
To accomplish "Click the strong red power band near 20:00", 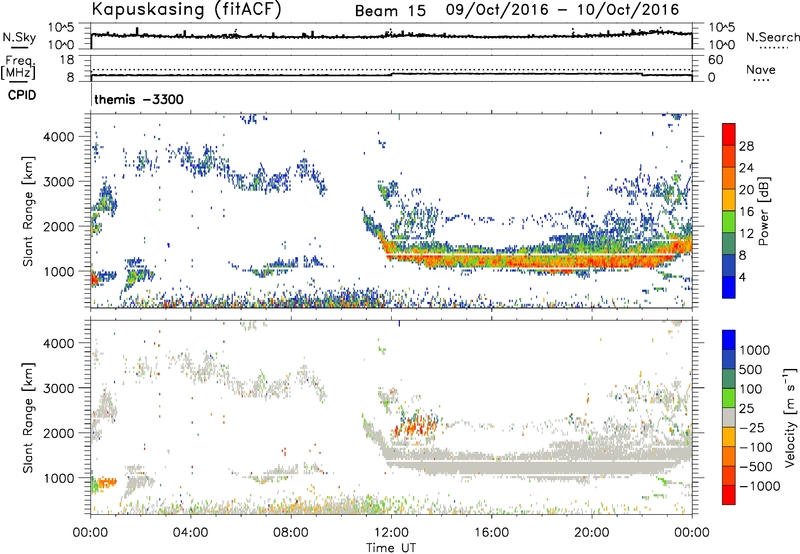I will 592,262.
